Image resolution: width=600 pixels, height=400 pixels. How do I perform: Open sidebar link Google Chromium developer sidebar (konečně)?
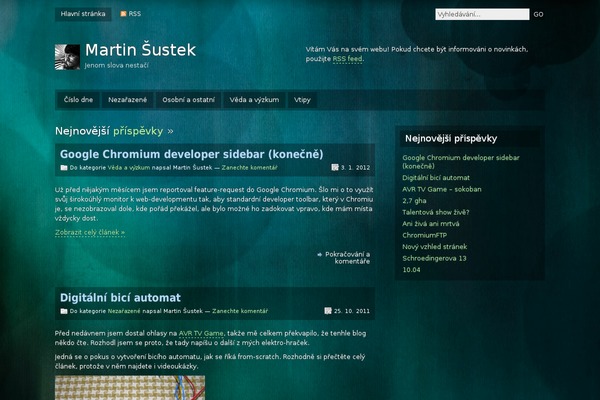461,162
